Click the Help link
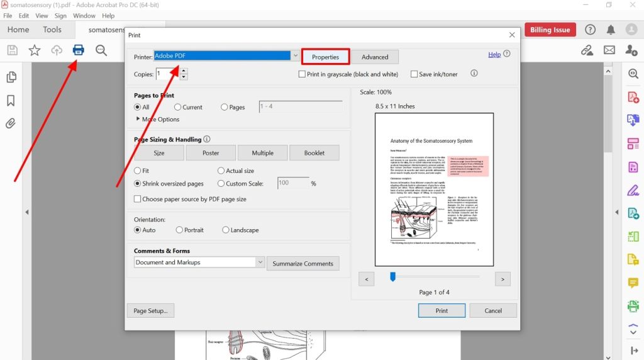This screenshot has height=360, width=644. pos(494,54)
